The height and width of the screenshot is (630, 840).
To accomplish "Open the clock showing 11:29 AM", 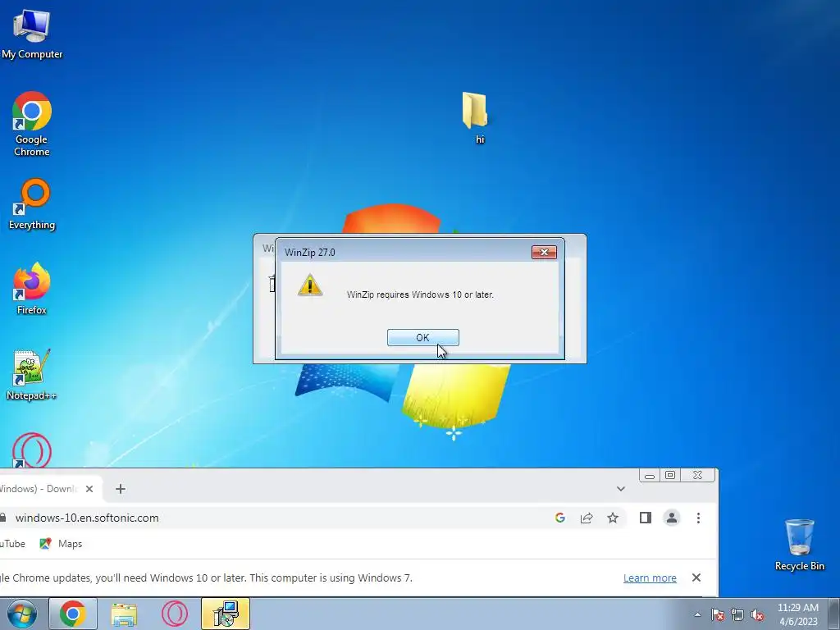I will [797, 614].
